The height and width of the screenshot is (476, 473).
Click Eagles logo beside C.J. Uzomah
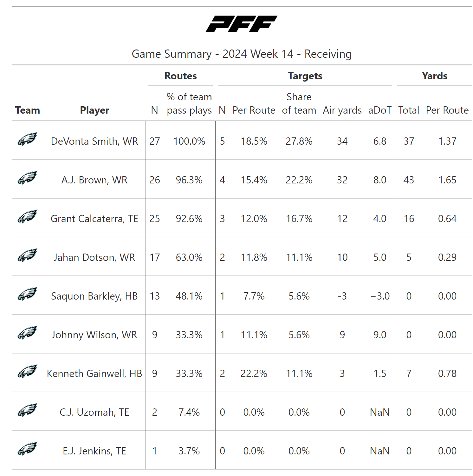click(x=27, y=410)
